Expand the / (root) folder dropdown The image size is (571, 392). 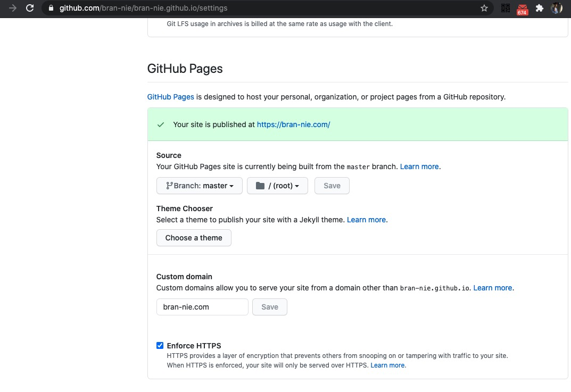coord(277,186)
